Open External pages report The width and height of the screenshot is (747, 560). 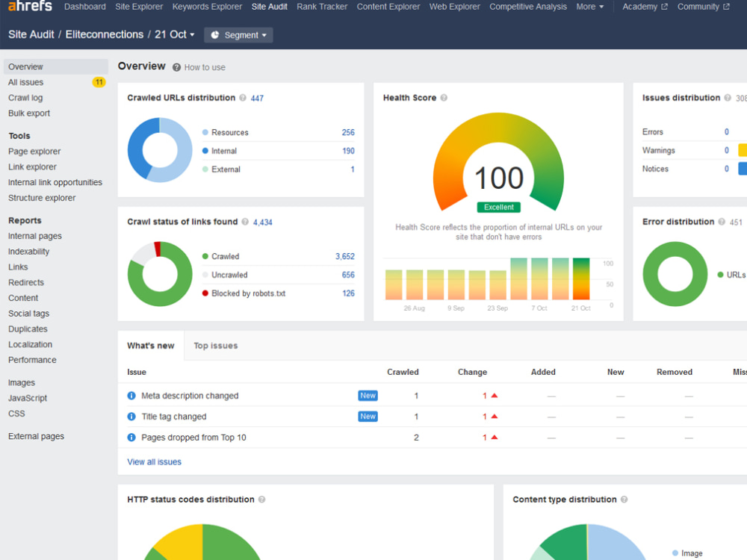[36, 436]
